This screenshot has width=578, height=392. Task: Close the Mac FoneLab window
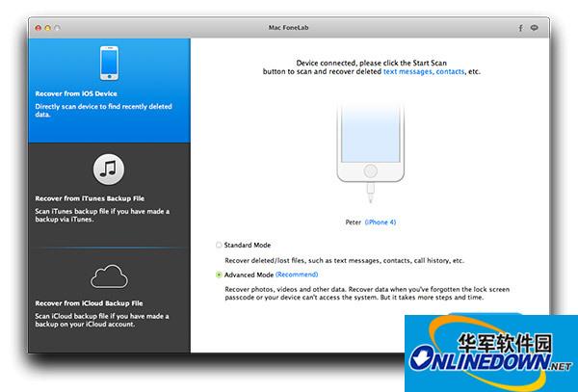tap(38, 28)
